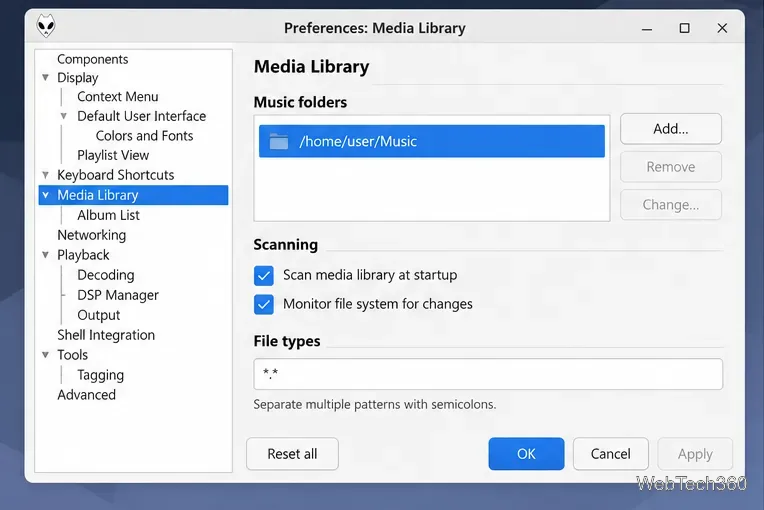Click into the File types pattern field
The image size is (764, 510).
coord(488,374)
